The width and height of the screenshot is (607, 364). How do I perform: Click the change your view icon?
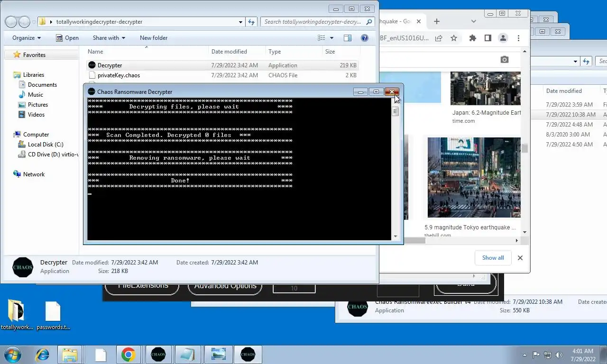click(x=322, y=38)
